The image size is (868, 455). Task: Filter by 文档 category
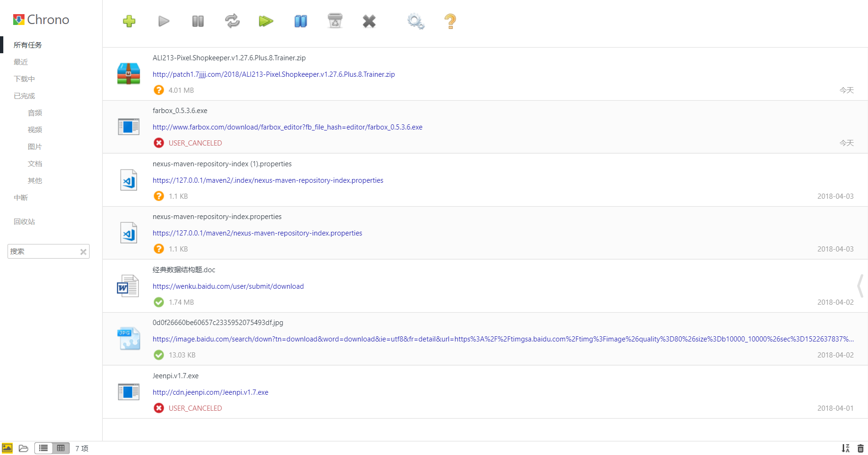tap(35, 164)
